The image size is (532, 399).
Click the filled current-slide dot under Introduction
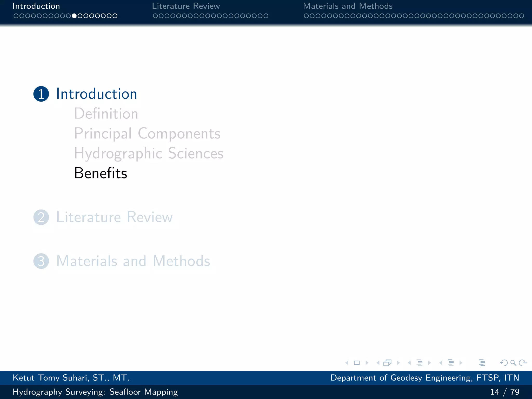[x=74, y=16]
